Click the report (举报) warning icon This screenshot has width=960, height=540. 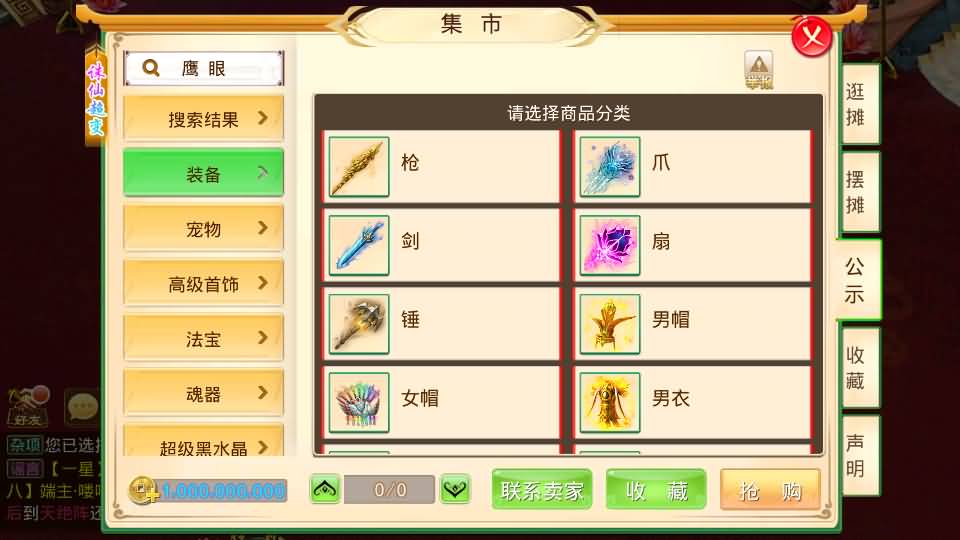[x=759, y=70]
